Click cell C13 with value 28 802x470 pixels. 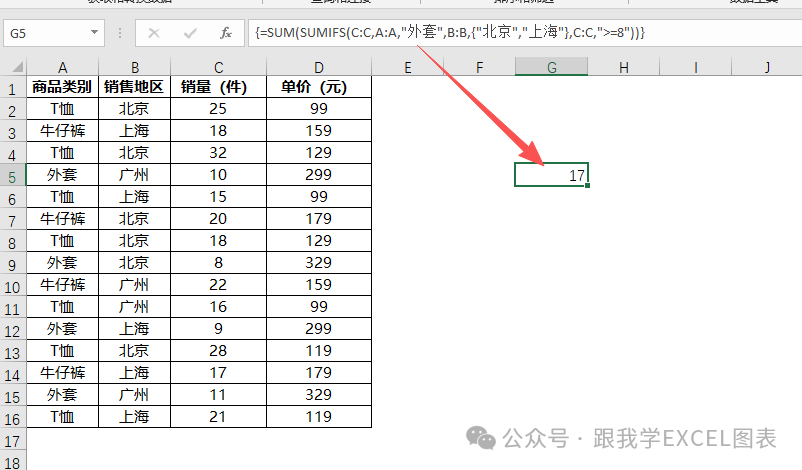tap(218, 351)
